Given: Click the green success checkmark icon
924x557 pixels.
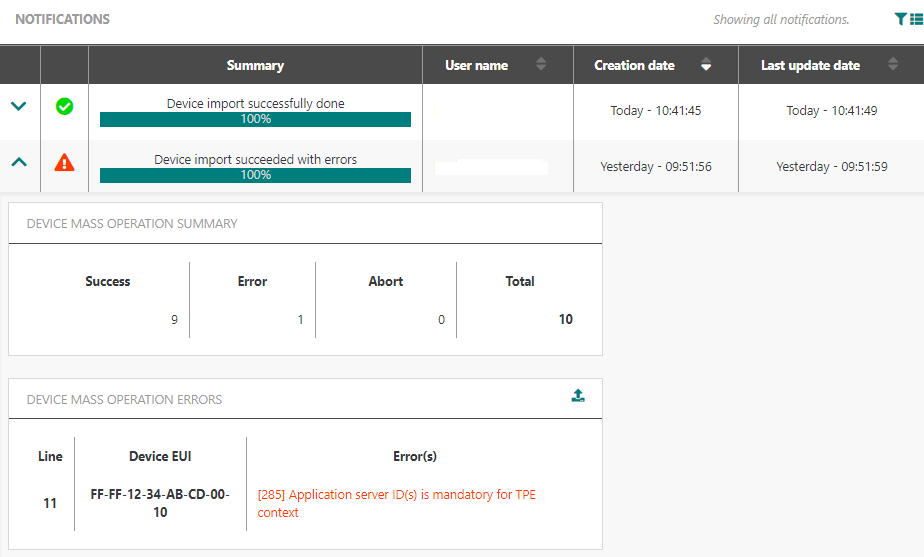Looking at the screenshot, I should (64, 107).
